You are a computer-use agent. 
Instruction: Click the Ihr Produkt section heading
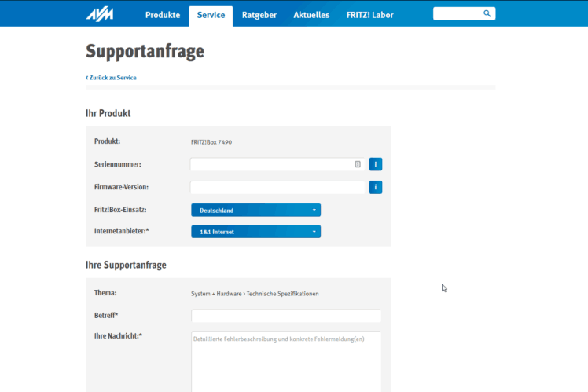tap(108, 113)
